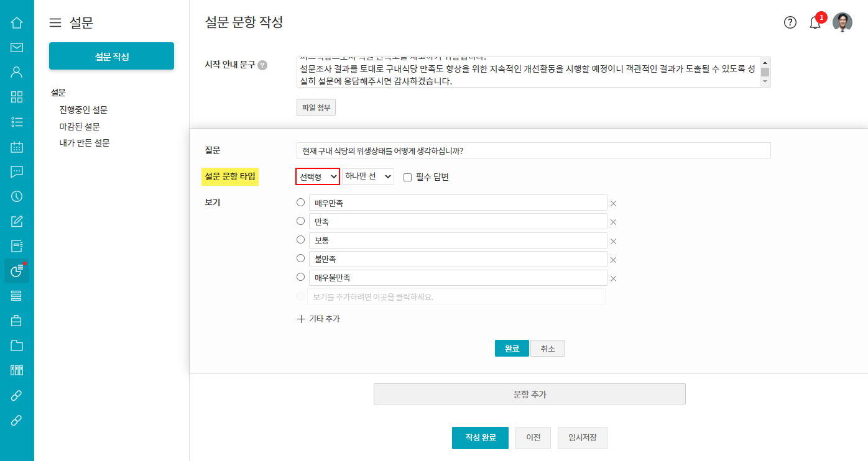Click the folder icon in sidebar

(17, 345)
